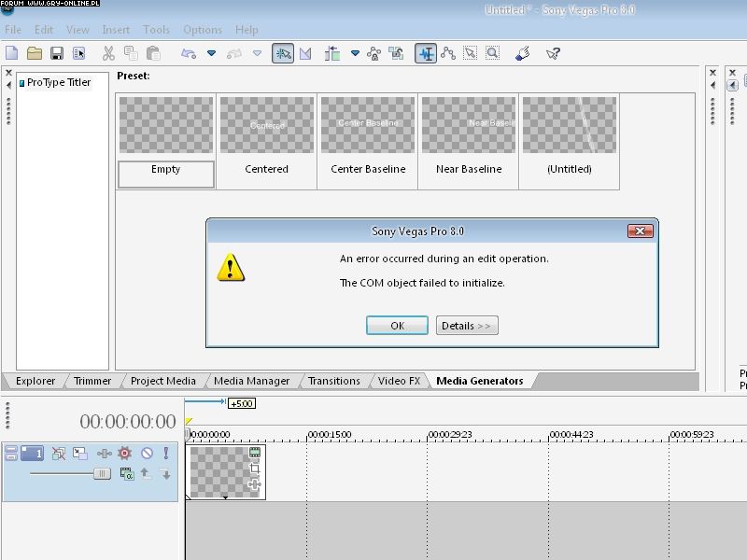Image resolution: width=747 pixels, height=560 pixels.
Task: Select the Zoom Edit magnifier tool
Action: click(493, 53)
